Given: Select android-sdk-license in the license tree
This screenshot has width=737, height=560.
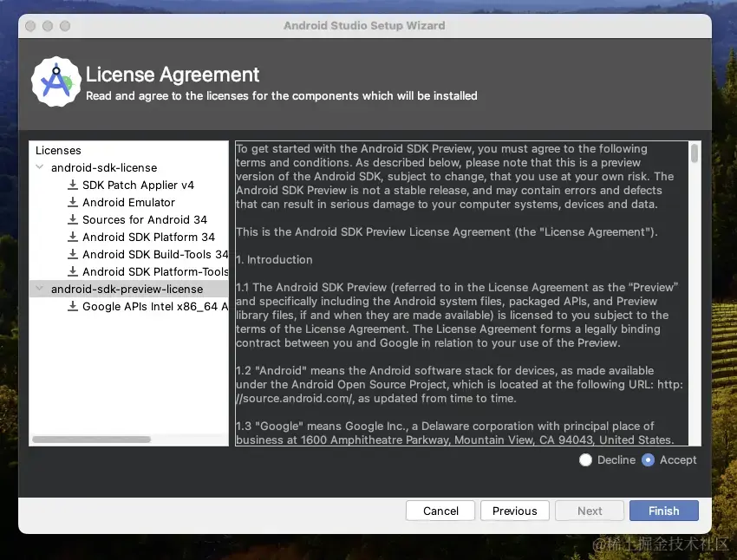Looking at the screenshot, I should pyautogui.click(x=104, y=167).
